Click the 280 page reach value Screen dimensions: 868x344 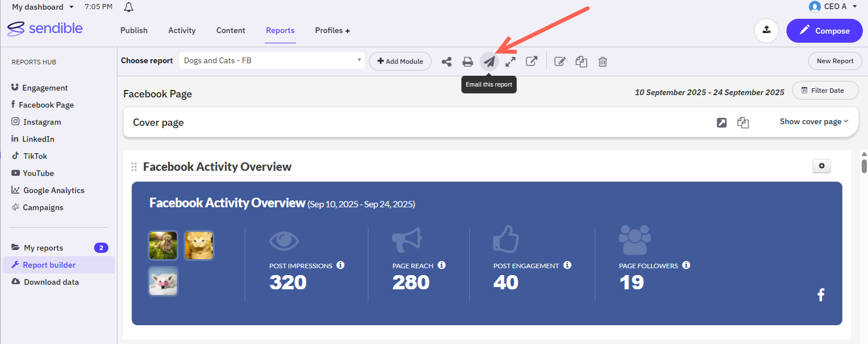[411, 282]
